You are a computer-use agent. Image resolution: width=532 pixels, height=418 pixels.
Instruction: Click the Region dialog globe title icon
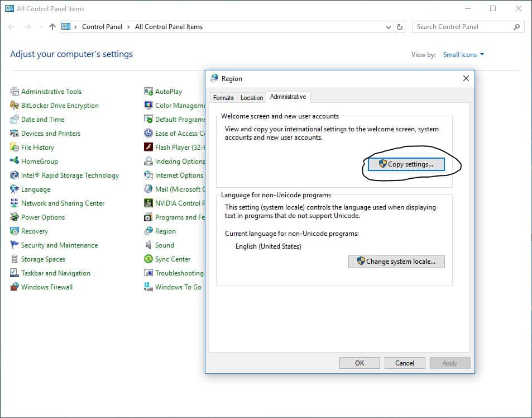tap(214, 78)
